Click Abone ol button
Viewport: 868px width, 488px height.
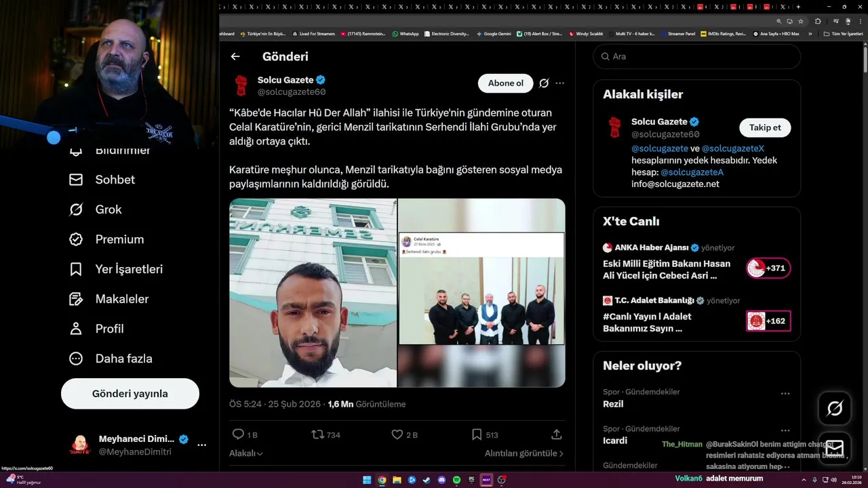tap(506, 83)
